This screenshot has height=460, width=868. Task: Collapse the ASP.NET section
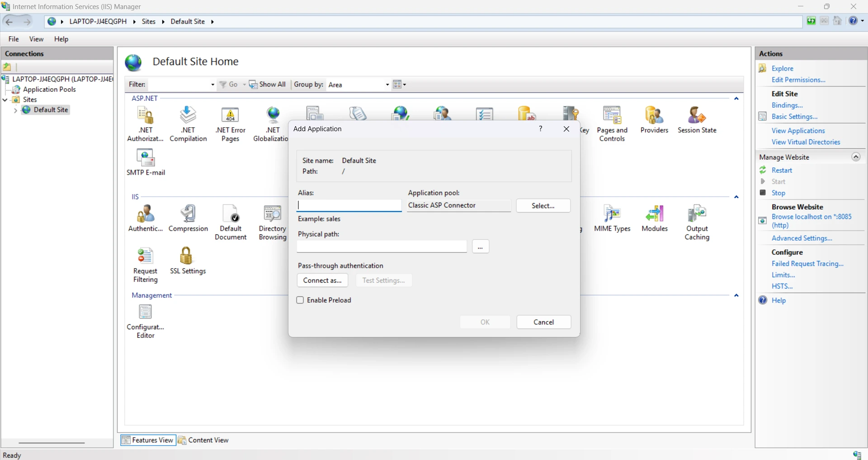point(736,99)
